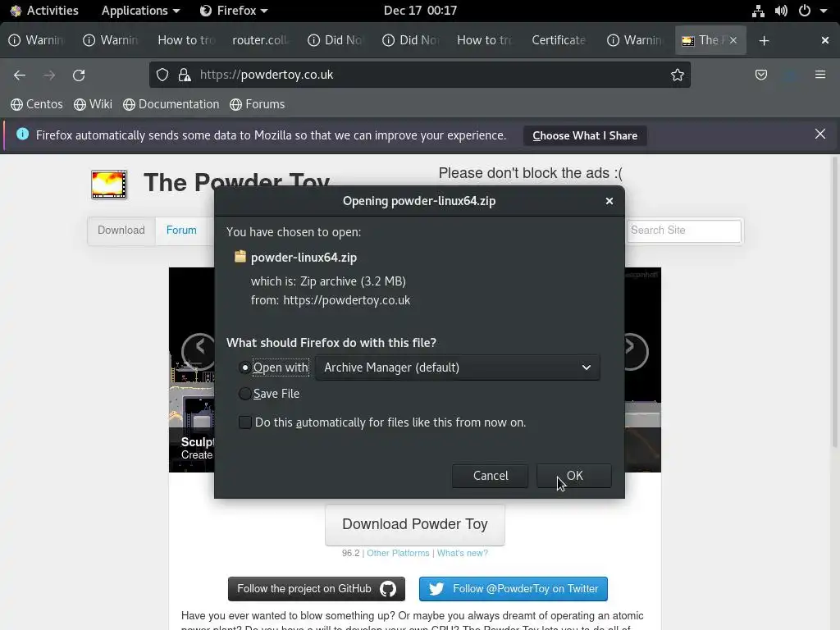The height and width of the screenshot is (630, 840).
Task: Switch to the first Did No tab
Action: (336, 40)
